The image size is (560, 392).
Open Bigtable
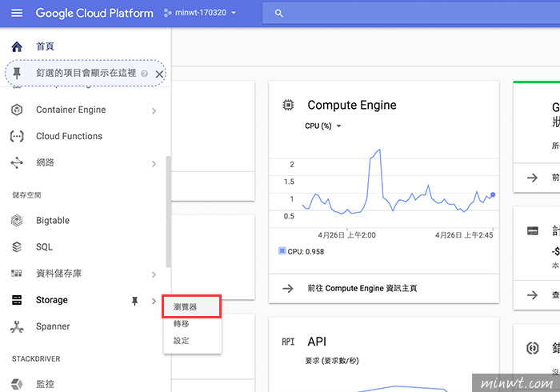[x=53, y=221]
